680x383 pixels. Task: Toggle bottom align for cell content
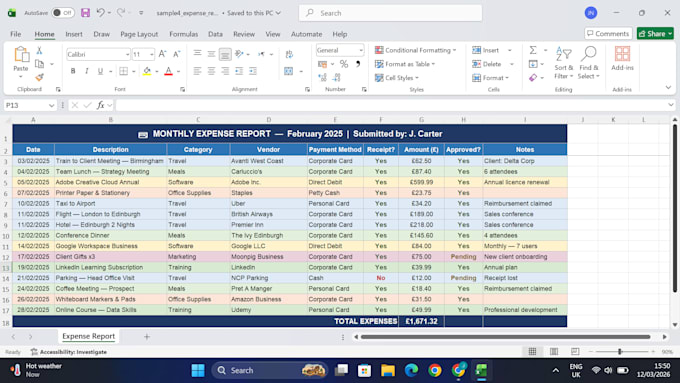pyautogui.click(x=225, y=54)
